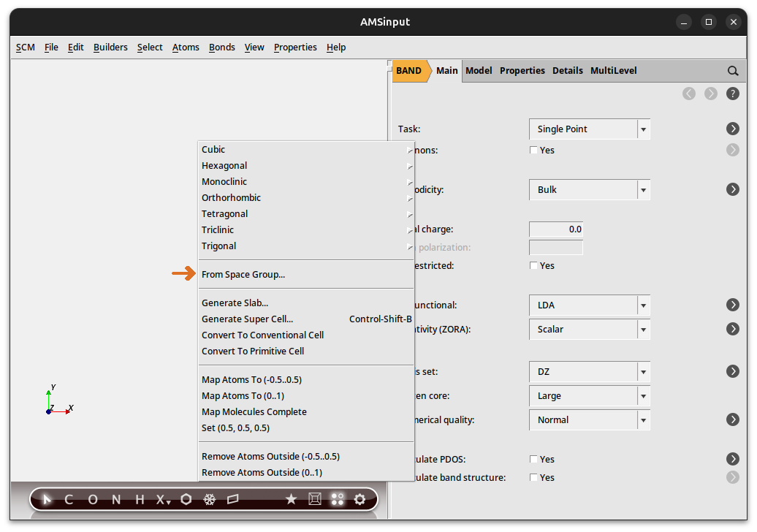Click the star icon in bottom toolbar
This screenshot has height=532, width=757.
coord(291,500)
